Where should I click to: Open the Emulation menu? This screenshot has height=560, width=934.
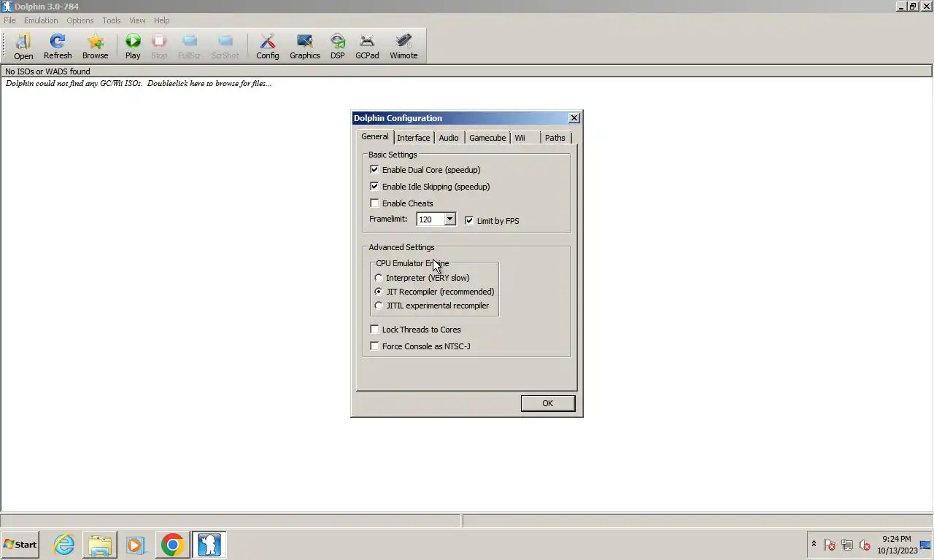(x=41, y=20)
